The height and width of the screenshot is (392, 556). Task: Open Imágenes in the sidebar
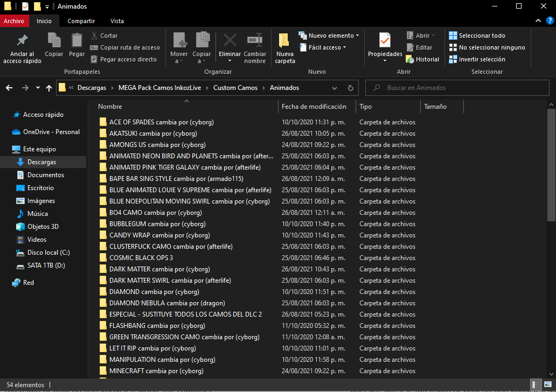[36, 201]
